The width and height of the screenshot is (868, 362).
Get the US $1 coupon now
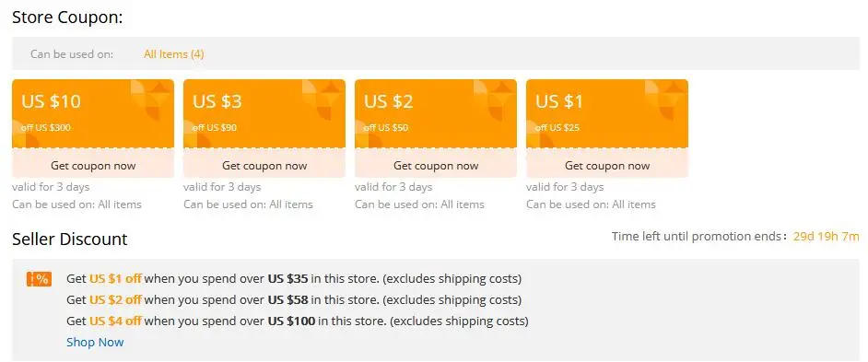[x=607, y=165]
